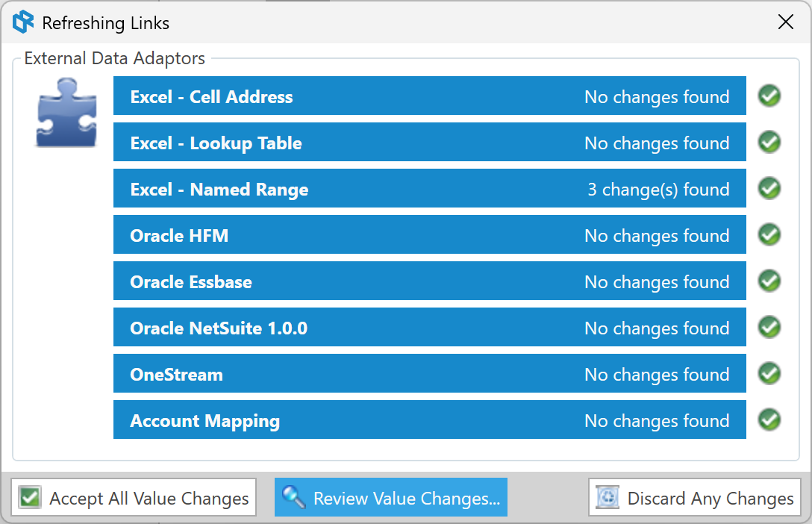
Task: Select the Excel - Named Range adaptor row
Action: click(x=430, y=188)
